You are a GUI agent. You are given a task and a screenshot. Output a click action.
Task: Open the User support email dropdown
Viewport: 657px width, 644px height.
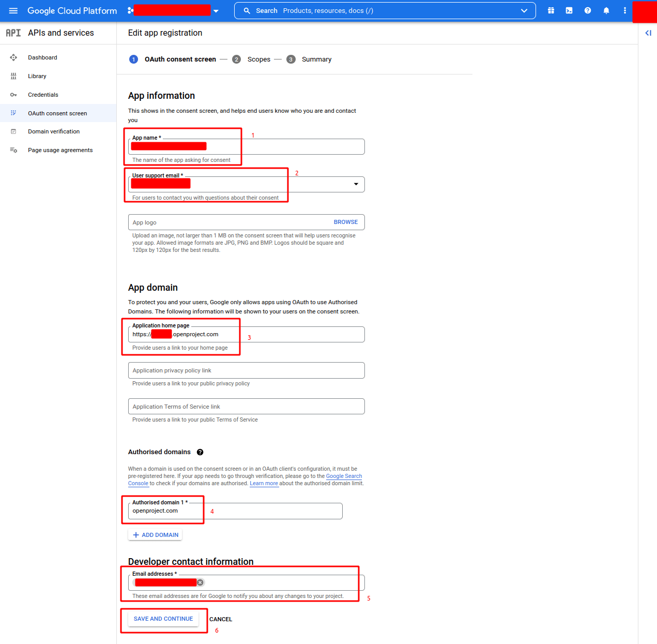356,184
